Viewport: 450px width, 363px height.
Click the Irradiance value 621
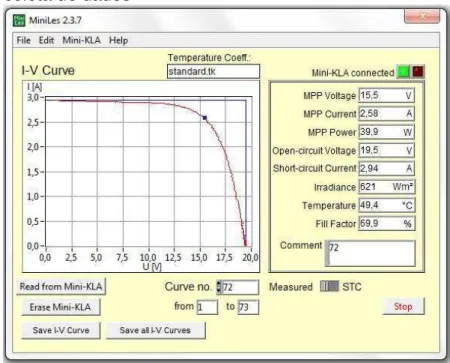coord(386,187)
